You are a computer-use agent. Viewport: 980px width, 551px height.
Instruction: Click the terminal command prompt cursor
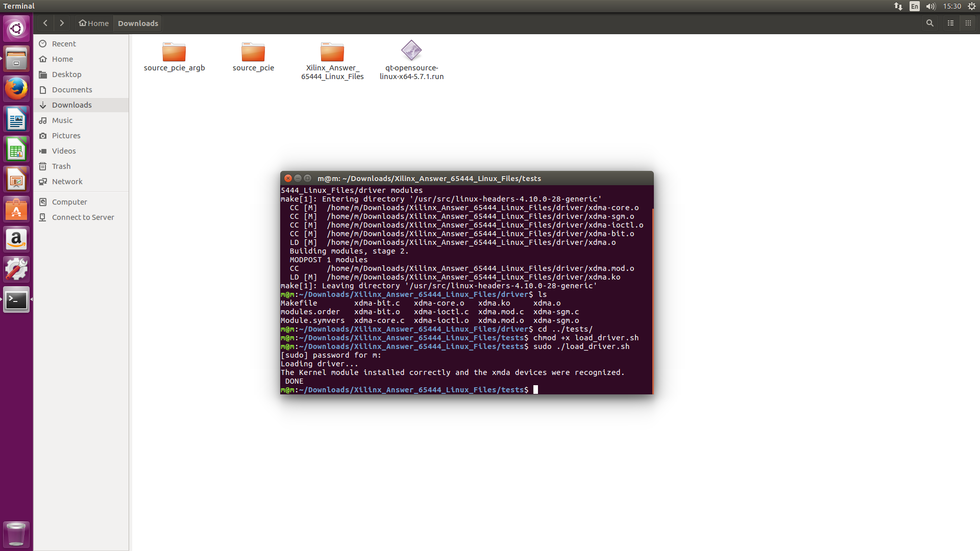point(535,390)
